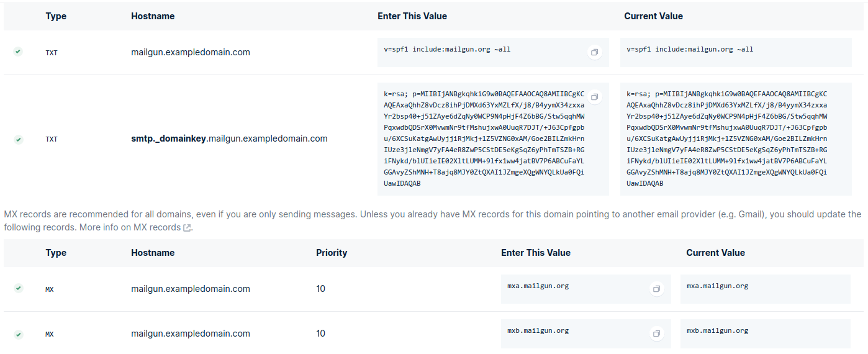Click the current value box showing mxb.mailgun.org
The height and width of the screenshot is (354, 868).
tap(765, 334)
